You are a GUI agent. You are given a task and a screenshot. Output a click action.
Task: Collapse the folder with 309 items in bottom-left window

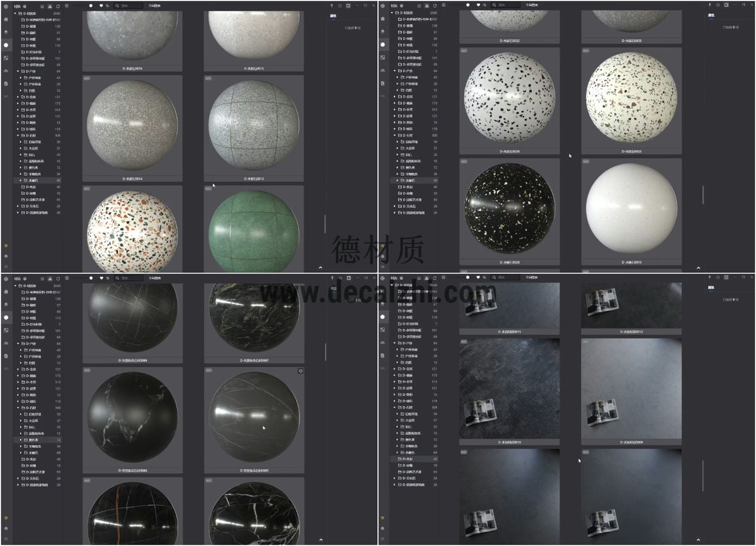18,407
